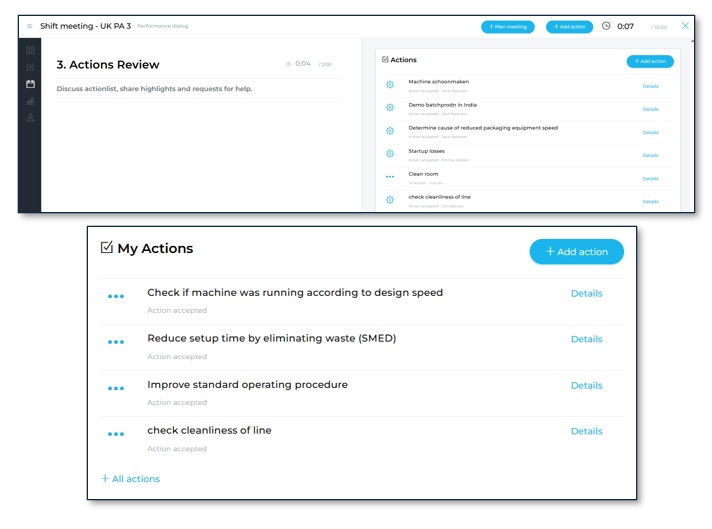Select the checklist actions icon in sidebar
Screen dimensions: 712x529
pyautogui.click(x=30, y=67)
